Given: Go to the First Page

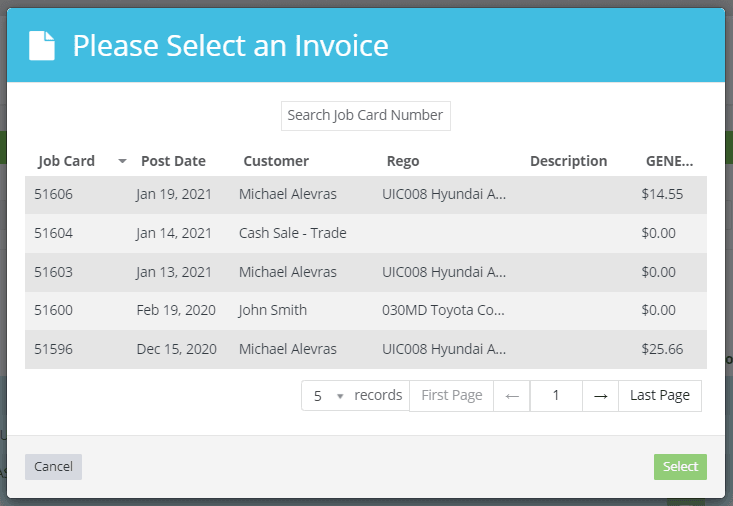Looking at the screenshot, I should pyautogui.click(x=452, y=396).
